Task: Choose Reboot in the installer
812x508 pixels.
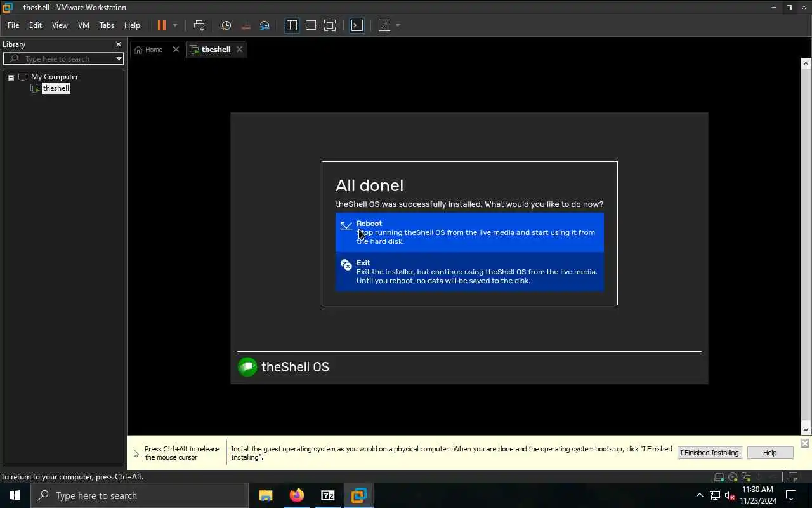Action: point(469,232)
